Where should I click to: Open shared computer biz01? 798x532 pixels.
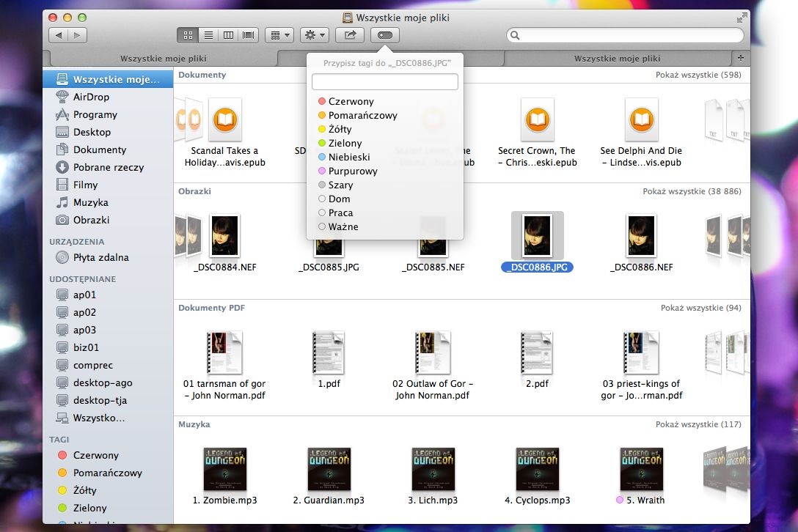(108, 347)
